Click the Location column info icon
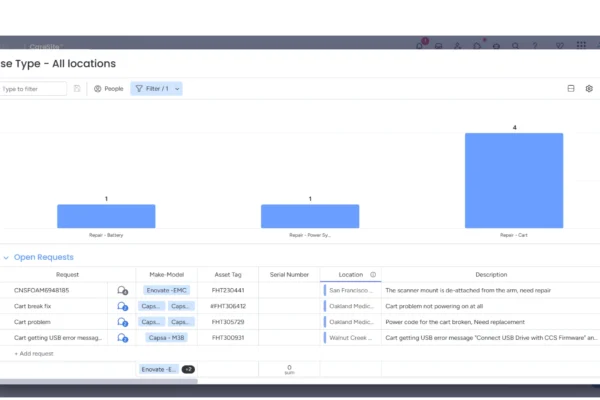Viewport: 600px width, 400px height. (x=373, y=274)
